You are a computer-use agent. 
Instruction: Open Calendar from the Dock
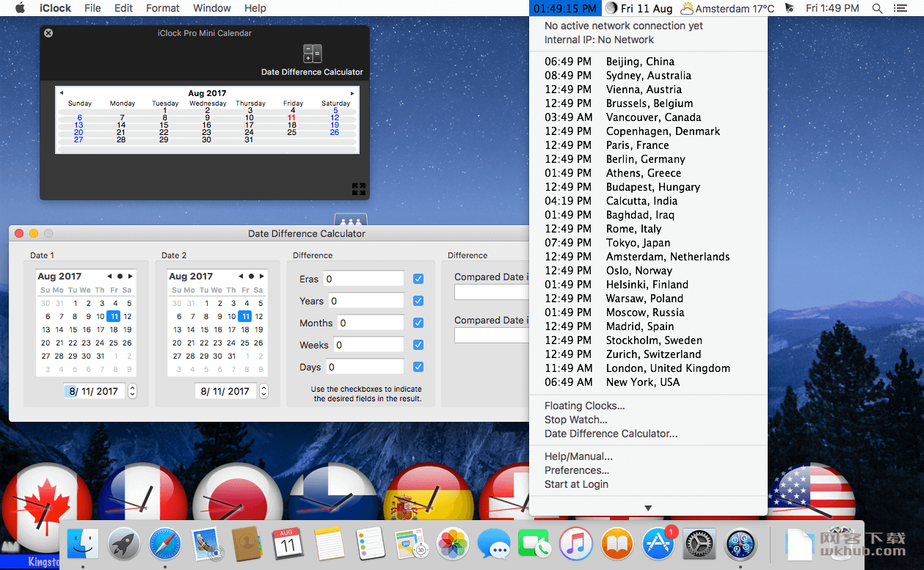click(x=288, y=544)
